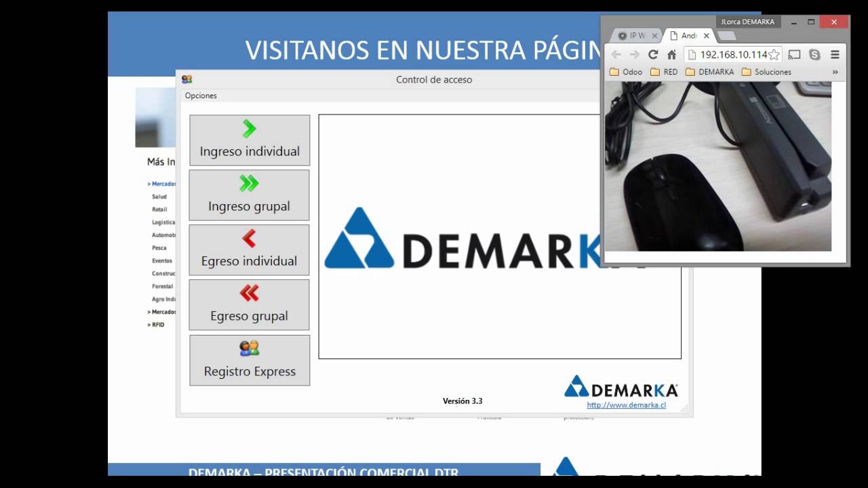Open the Odoo bookmarks folder
868x488 pixels.
626,72
